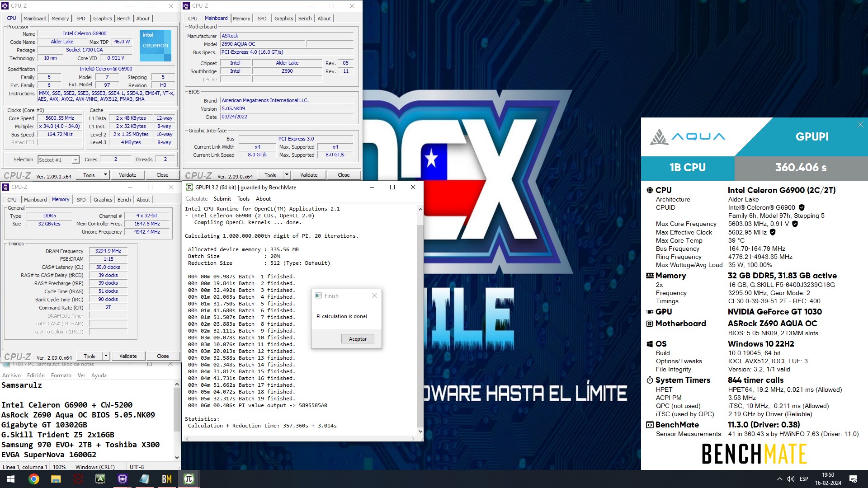This screenshot has width=868, height=488.
Task: Click the shield beside Max Core Frequency
Action: (x=795, y=224)
